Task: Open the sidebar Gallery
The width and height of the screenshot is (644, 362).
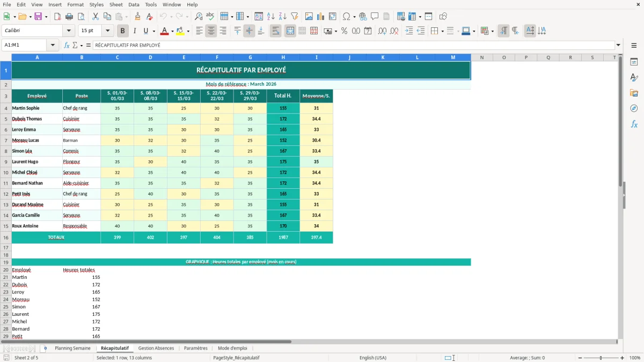Action: (x=634, y=93)
